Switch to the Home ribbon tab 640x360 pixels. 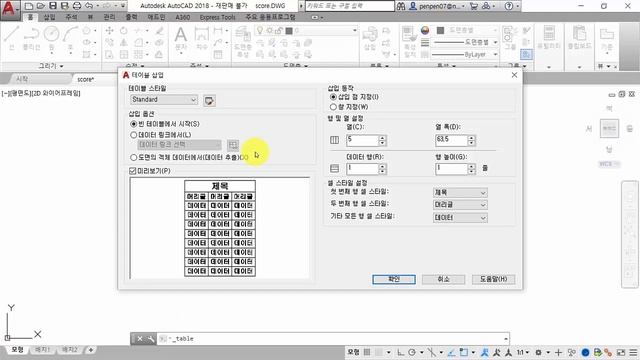[x=30, y=17]
